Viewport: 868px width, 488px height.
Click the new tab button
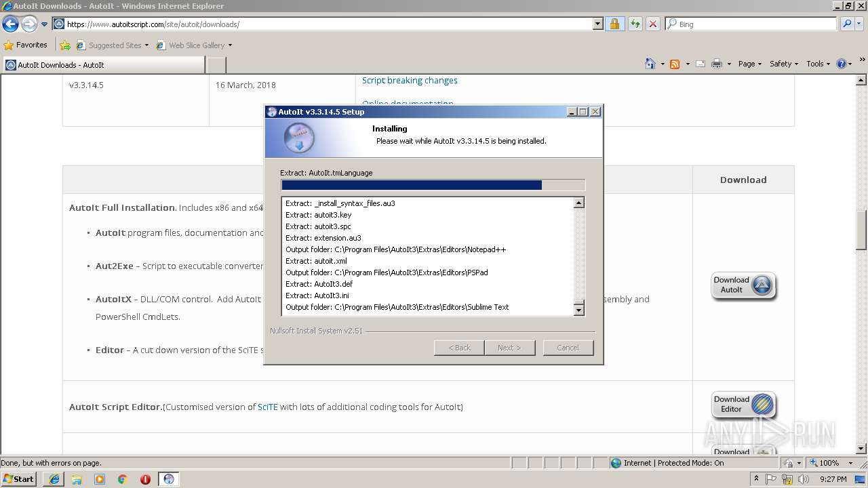(216, 65)
